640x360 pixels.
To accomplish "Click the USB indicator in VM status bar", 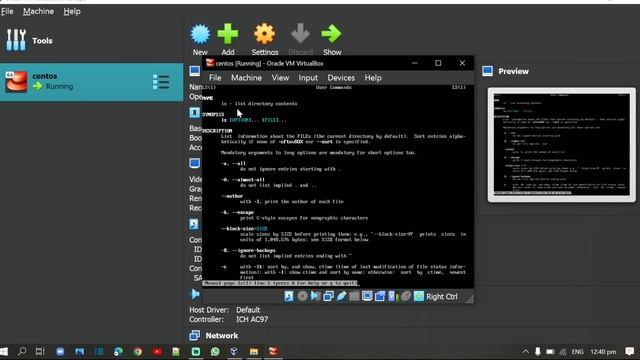I will (x=341, y=296).
